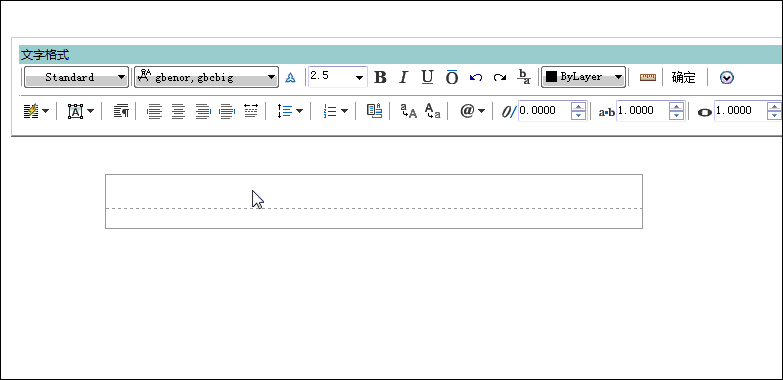Click the insert field icon
Image resolution: width=783 pixels, height=380 pixels.
[375, 111]
